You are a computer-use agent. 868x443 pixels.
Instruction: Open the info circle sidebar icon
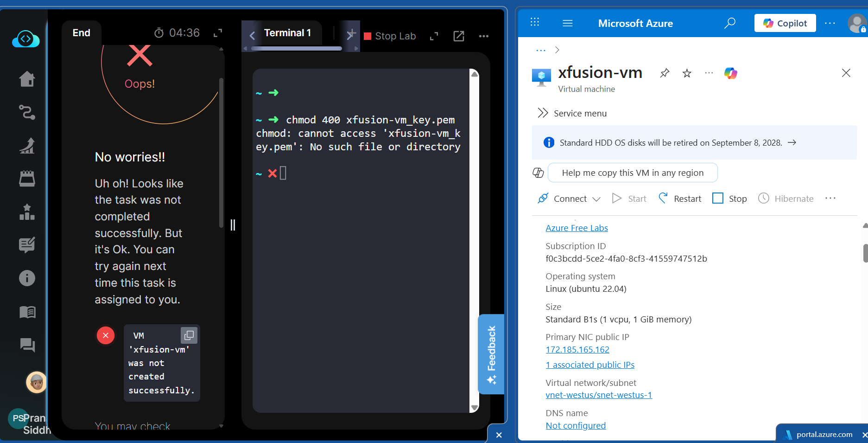point(27,278)
